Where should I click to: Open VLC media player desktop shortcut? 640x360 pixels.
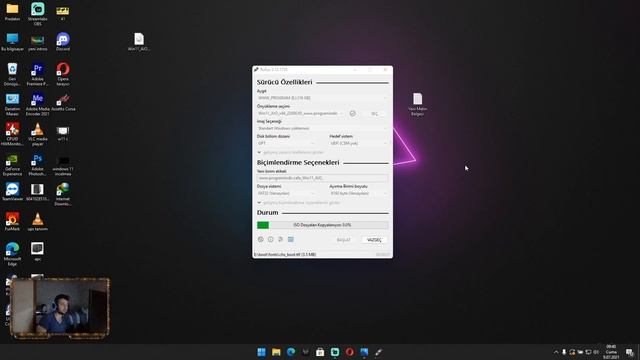coord(38,134)
